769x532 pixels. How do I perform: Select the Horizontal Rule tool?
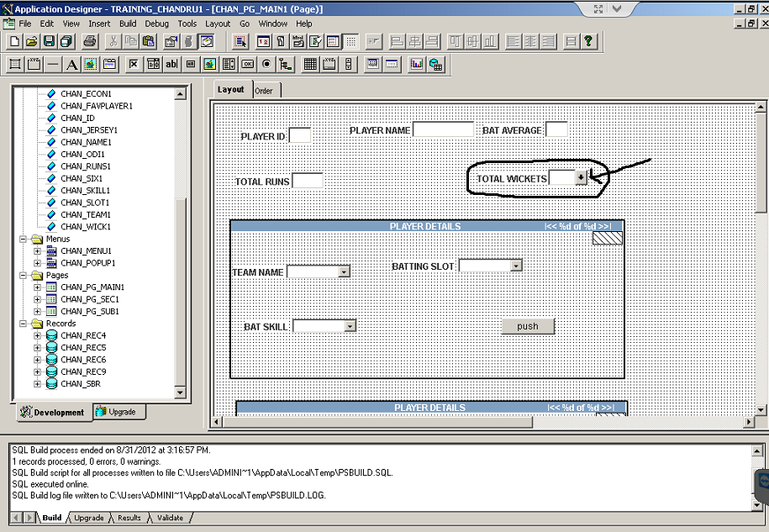[52, 64]
